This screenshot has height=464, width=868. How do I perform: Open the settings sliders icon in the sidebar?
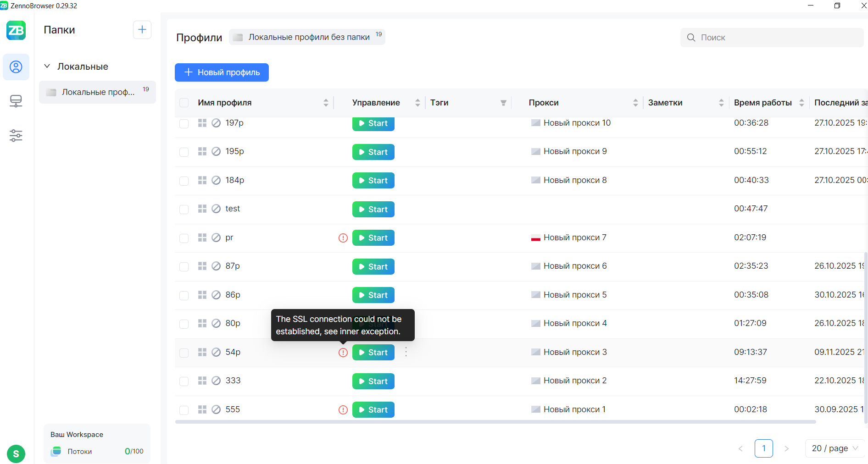tap(16, 136)
